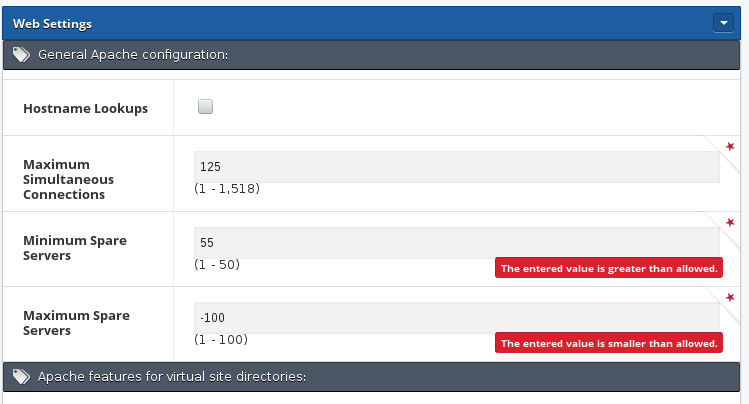Click the (1 - 1,518) range hint text

(227, 189)
